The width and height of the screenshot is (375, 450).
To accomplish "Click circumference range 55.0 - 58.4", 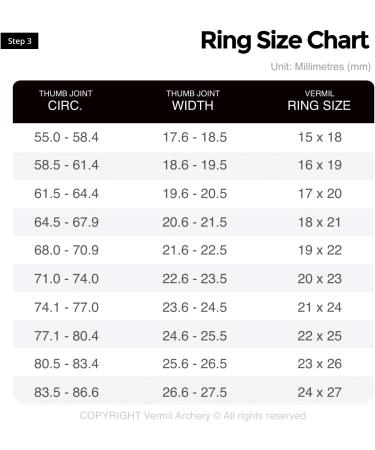I will (x=66, y=137).
